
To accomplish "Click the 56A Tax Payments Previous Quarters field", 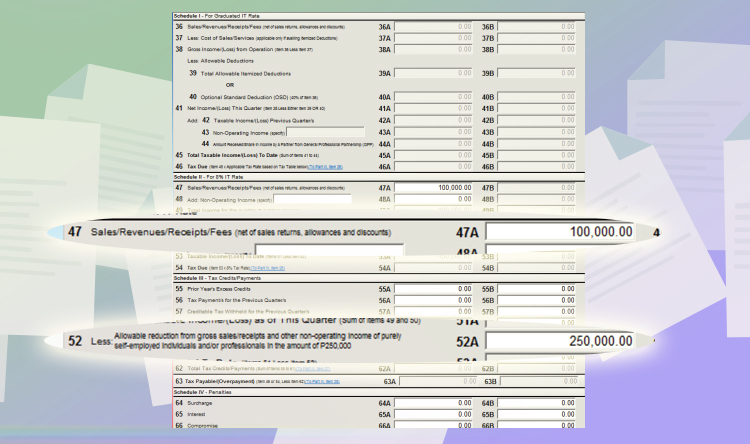I will [433, 300].
